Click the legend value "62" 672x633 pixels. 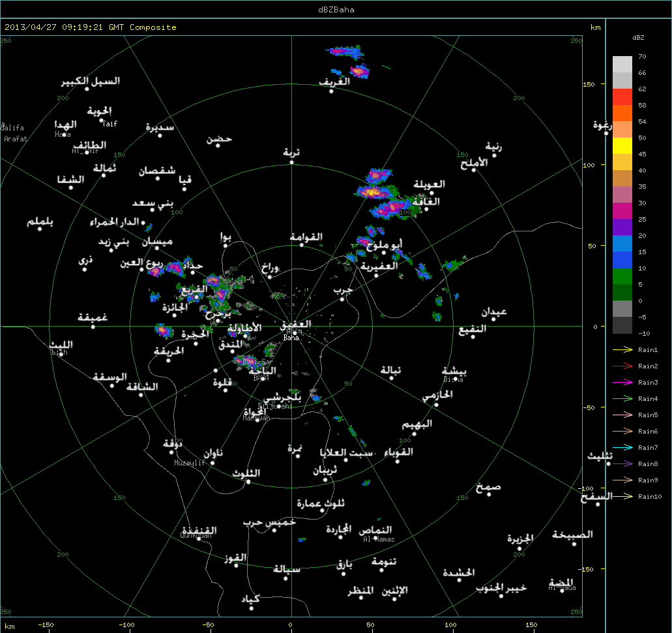[x=642, y=89]
